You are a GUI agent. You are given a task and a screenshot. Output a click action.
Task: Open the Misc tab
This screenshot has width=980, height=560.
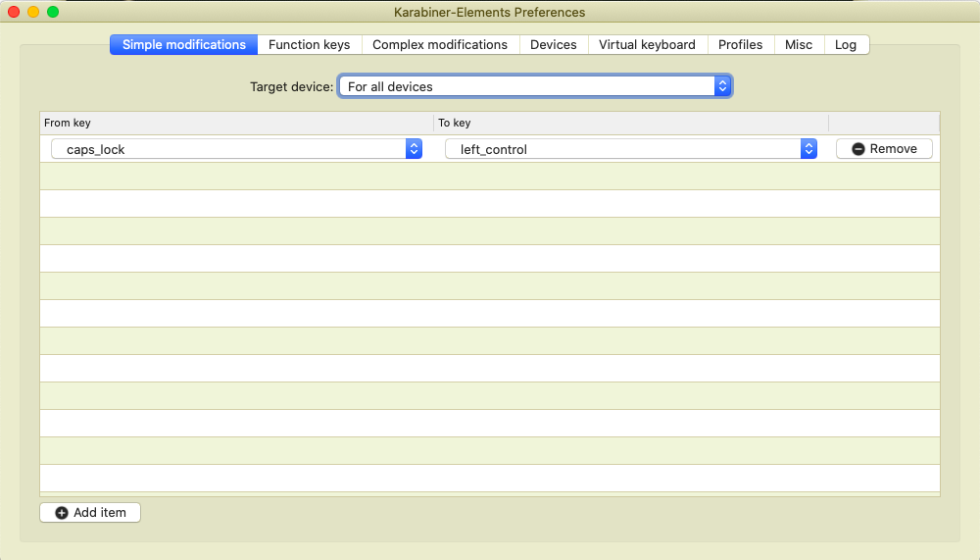point(799,44)
